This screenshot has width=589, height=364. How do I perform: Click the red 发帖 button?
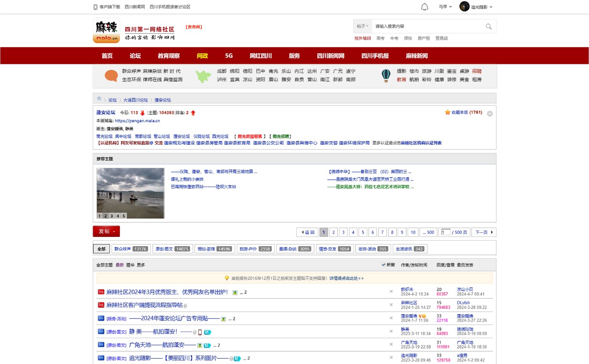pyautogui.click(x=106, y=231)
